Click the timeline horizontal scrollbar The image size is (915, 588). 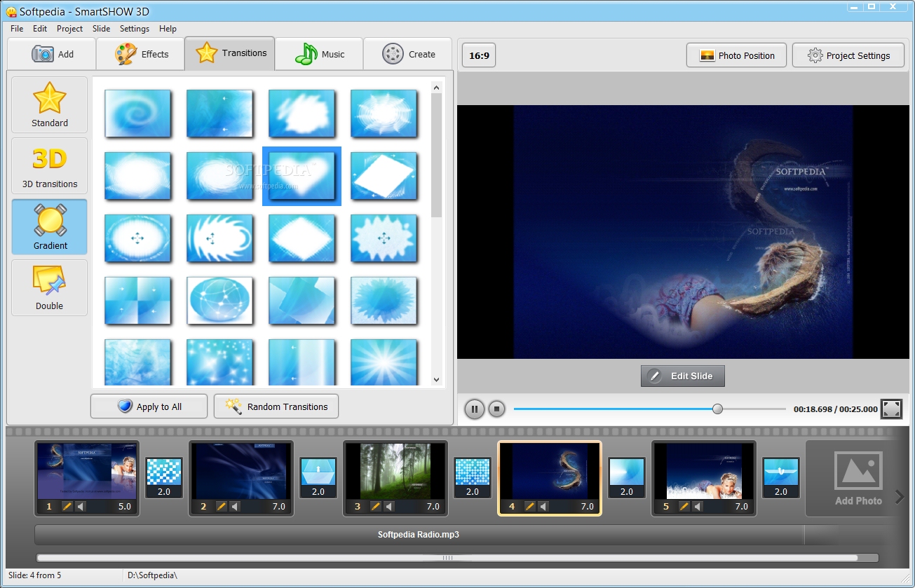coord(447,558)
